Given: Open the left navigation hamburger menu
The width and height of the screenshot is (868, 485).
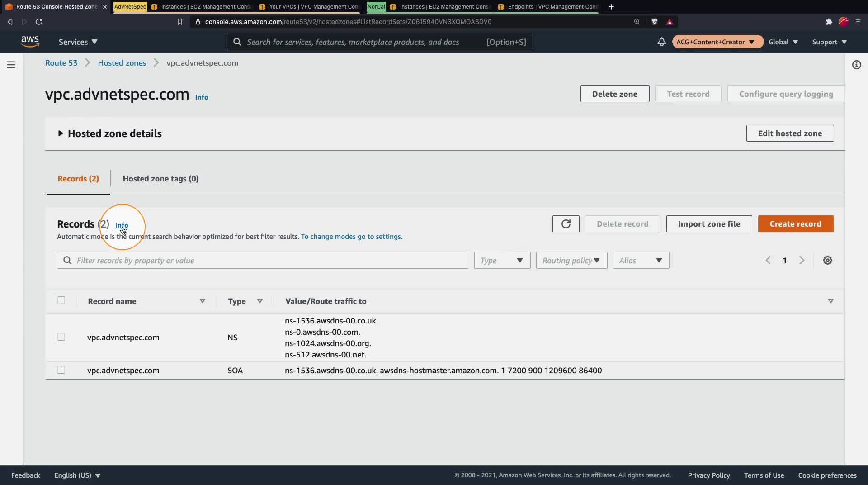Looking at the screenshot, I should (11, 65).
